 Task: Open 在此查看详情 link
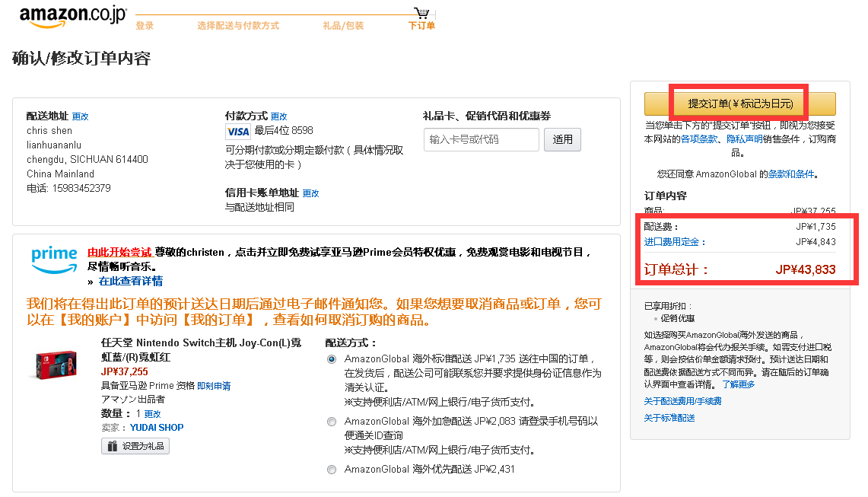pyautogui.click(x=131, y=281)
